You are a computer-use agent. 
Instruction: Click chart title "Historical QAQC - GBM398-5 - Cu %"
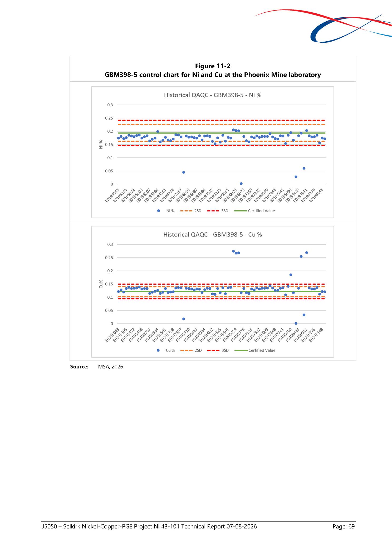(213, 235)
